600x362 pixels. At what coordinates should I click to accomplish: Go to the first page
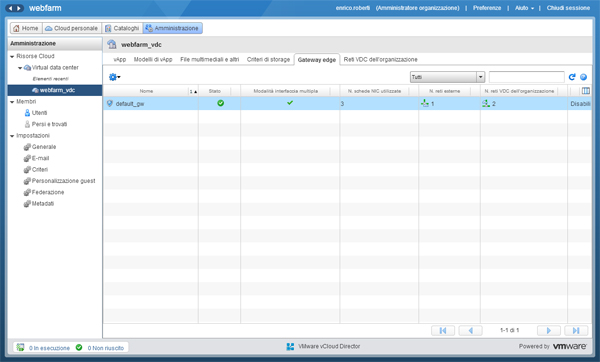443,331
